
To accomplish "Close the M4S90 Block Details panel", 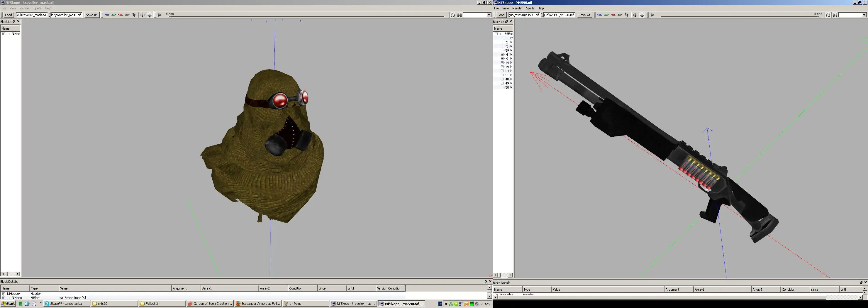I will [x=865, y=282].
